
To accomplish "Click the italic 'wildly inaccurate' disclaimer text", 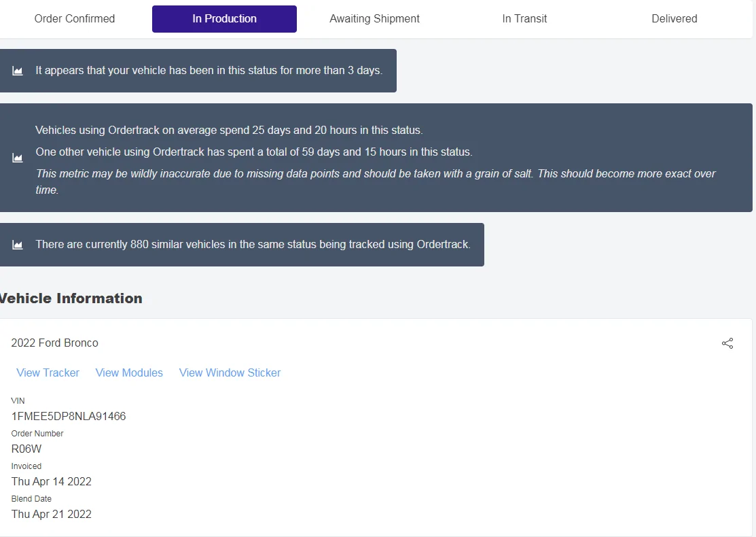I will 376,181.
